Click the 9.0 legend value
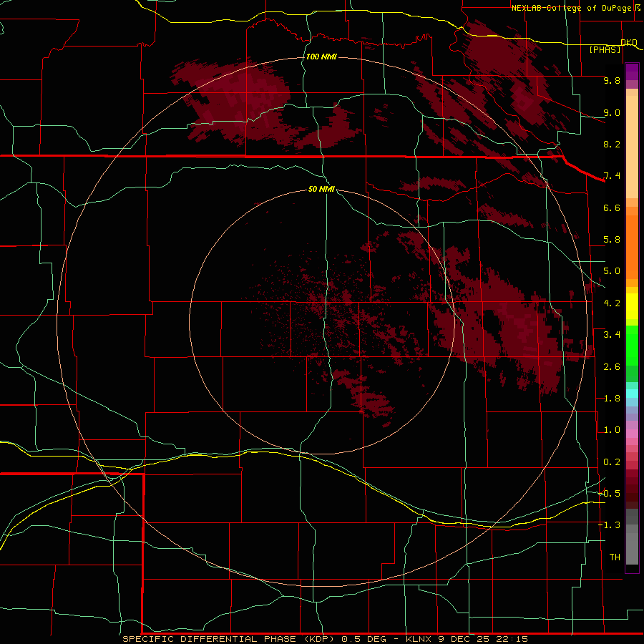Image resolution: width=644 pixels, height=644 pixels. (612, 112)
